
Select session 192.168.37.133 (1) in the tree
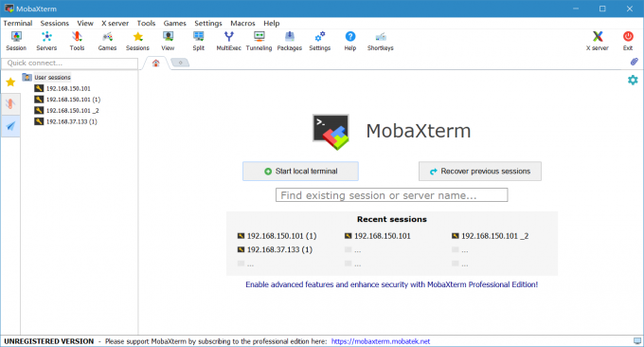65,121
